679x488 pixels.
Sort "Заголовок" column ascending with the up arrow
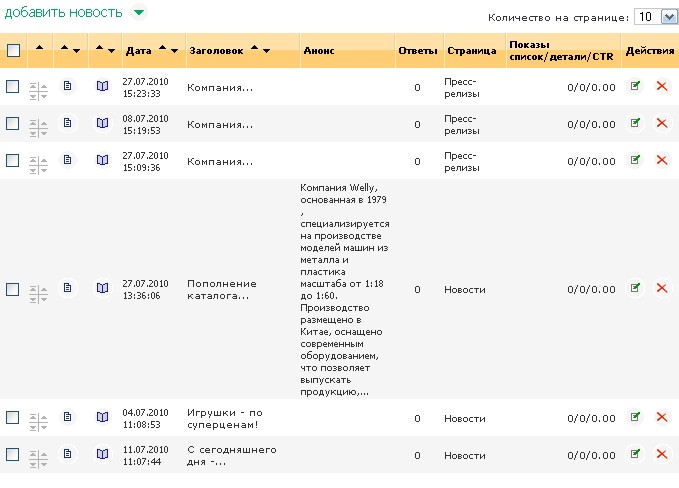254,49
